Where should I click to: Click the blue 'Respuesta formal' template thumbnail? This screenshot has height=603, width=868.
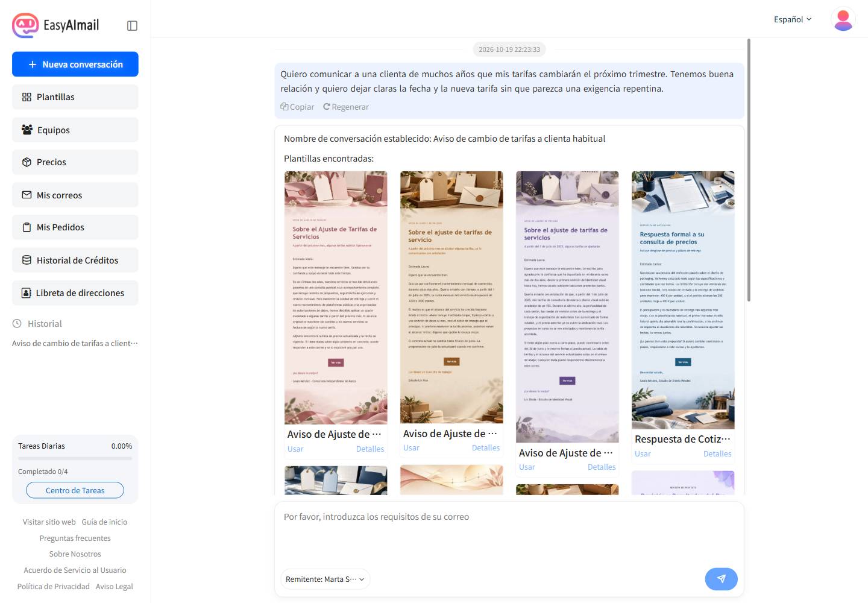pos(683,300)
